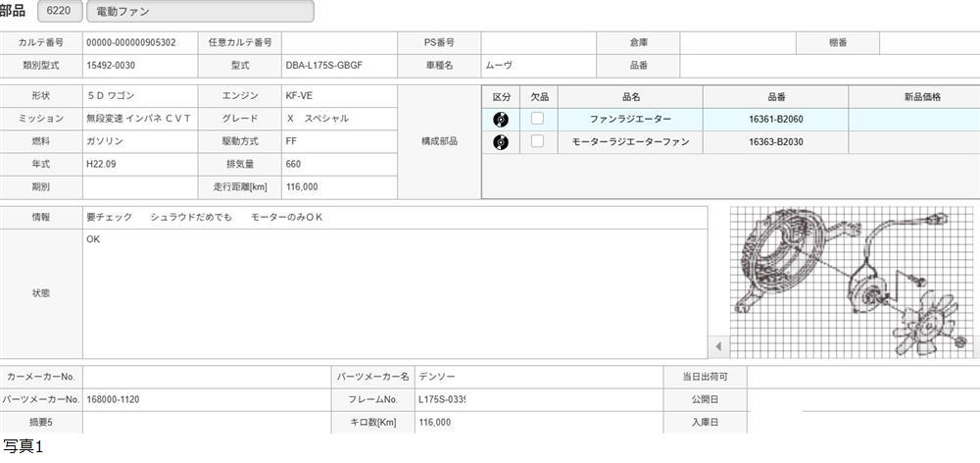This screenshot has height=463, width=980.
Task: Click inside the 状態 text area showing OK
Action: click(x=394, y=294)
